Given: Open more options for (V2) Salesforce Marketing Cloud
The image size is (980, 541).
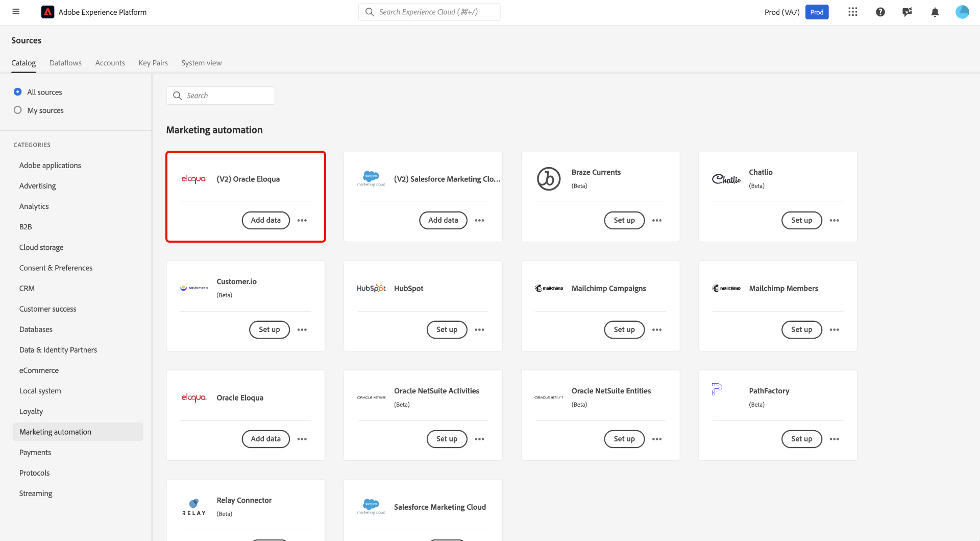Looking at the screenshot, I should click(x=480, y=220).
